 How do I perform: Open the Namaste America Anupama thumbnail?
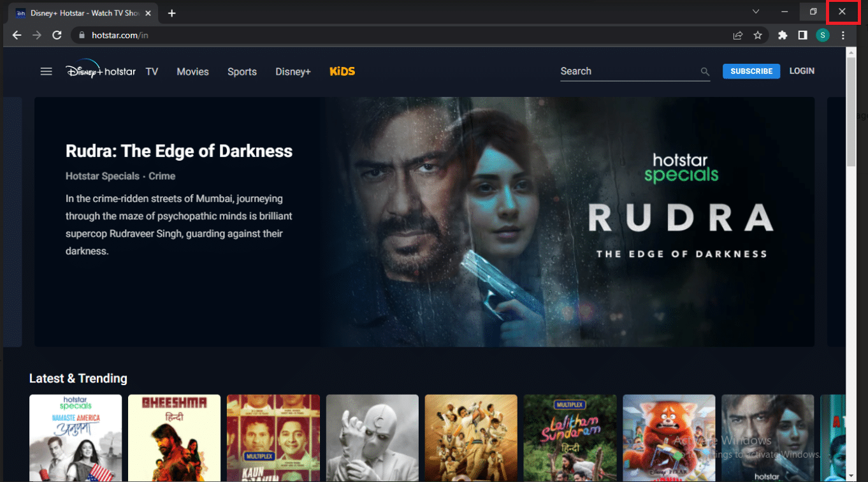click(x=75, y=438)
